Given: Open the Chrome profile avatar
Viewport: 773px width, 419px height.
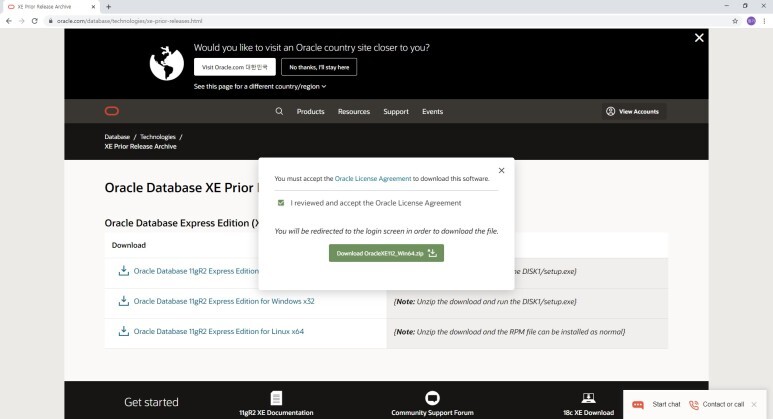Looking at the screenshot, I should tap(751, 21).
